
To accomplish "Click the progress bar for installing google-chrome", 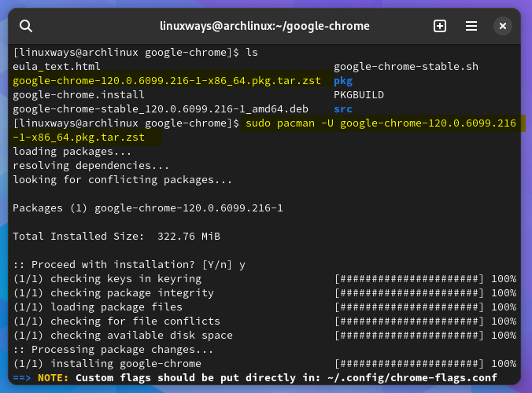I will pos(409,364).
